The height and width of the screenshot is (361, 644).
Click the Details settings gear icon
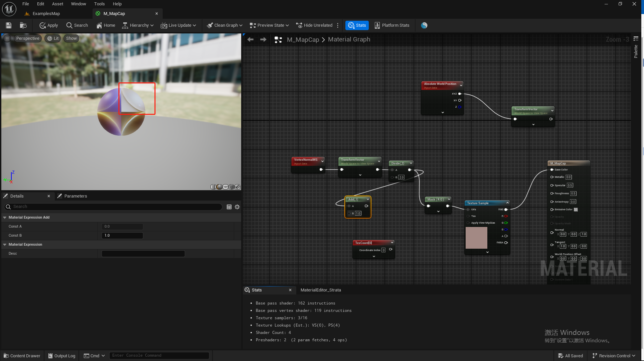237,207
